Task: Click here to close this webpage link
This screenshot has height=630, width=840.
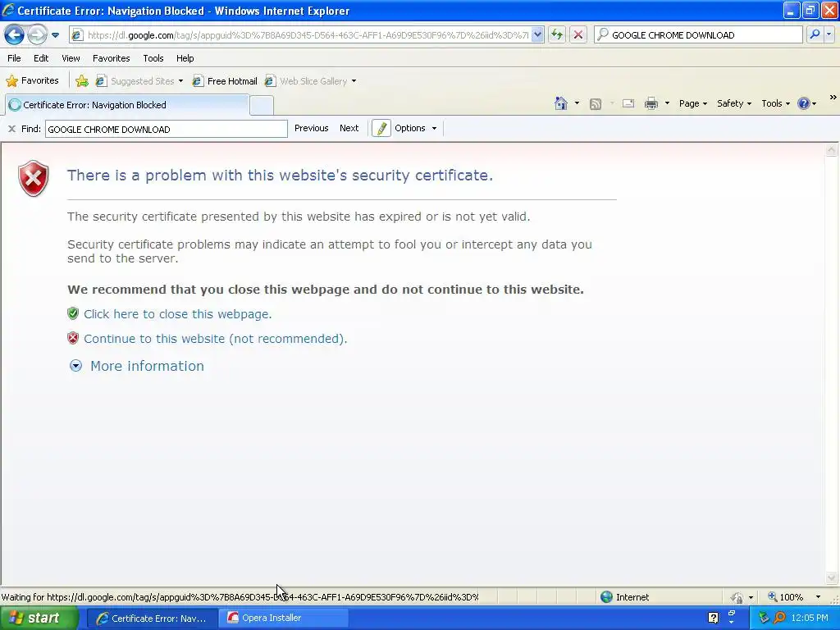Action: point(177,314)
